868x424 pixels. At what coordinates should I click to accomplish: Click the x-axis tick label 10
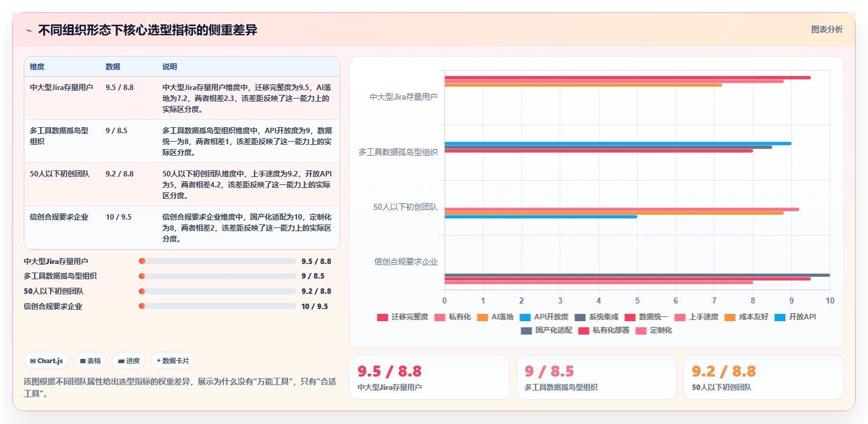830,301
